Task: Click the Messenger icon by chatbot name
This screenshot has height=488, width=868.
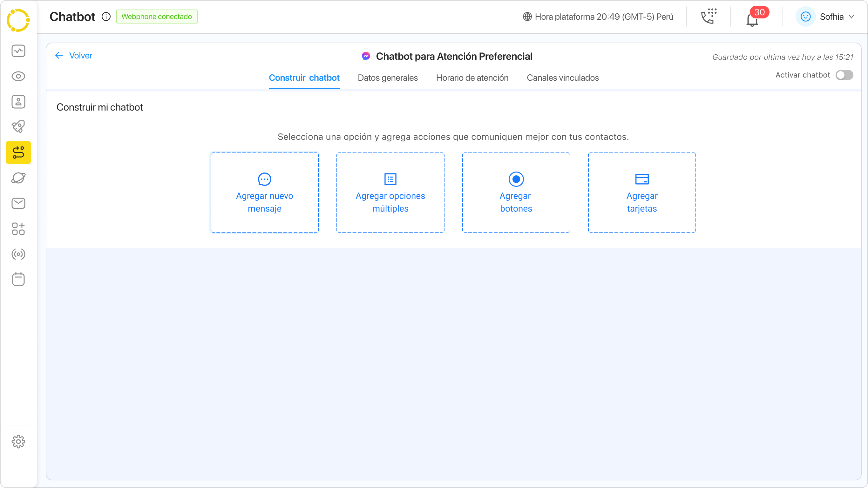Action: point(366,56)
